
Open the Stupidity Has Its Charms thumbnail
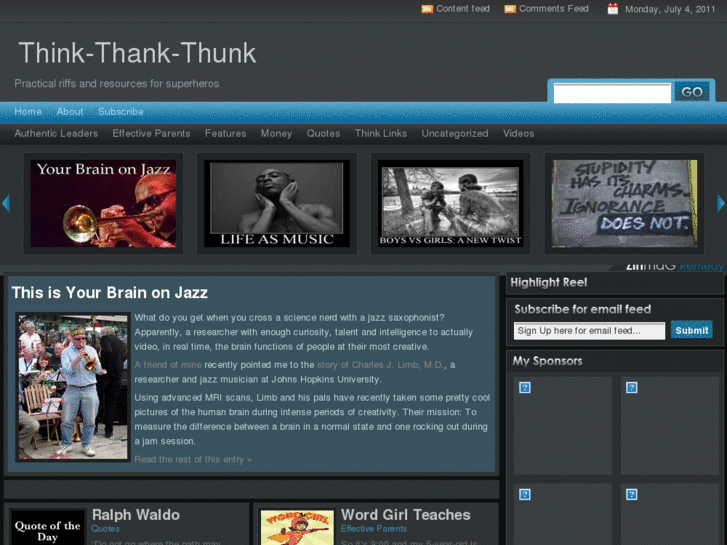(x=624, y=204)
